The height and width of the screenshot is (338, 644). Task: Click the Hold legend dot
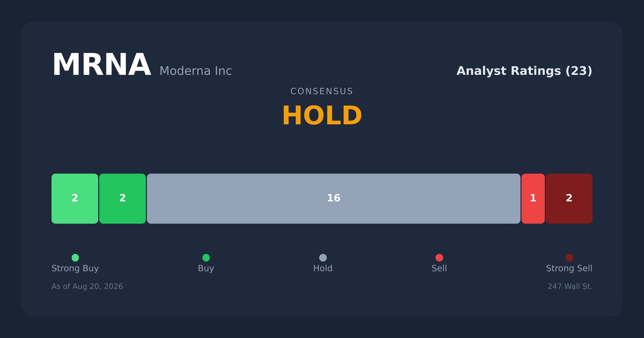323,258
